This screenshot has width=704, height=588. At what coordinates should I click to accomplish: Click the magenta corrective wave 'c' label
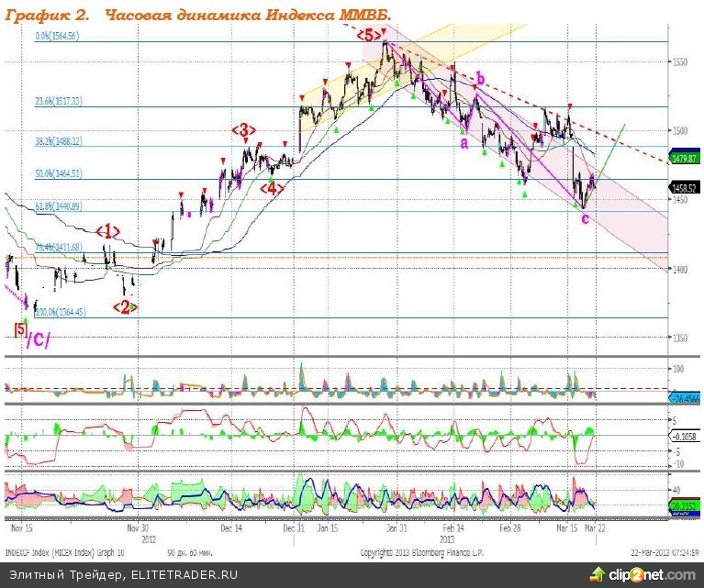[x=586, y=217]
